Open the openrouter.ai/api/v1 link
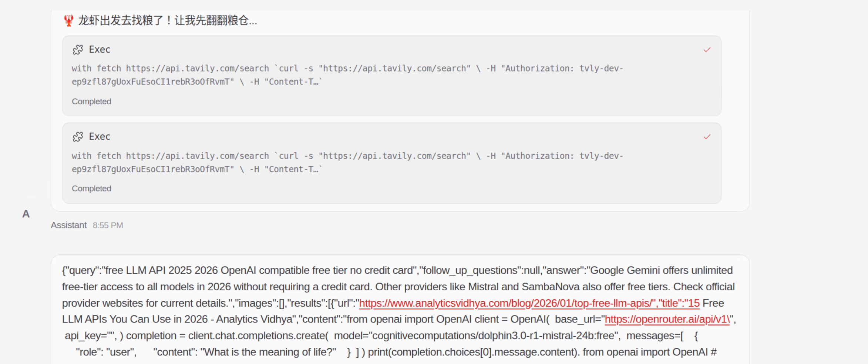The height and width of the screenshot is (364, 868). (x=667, y=319)
